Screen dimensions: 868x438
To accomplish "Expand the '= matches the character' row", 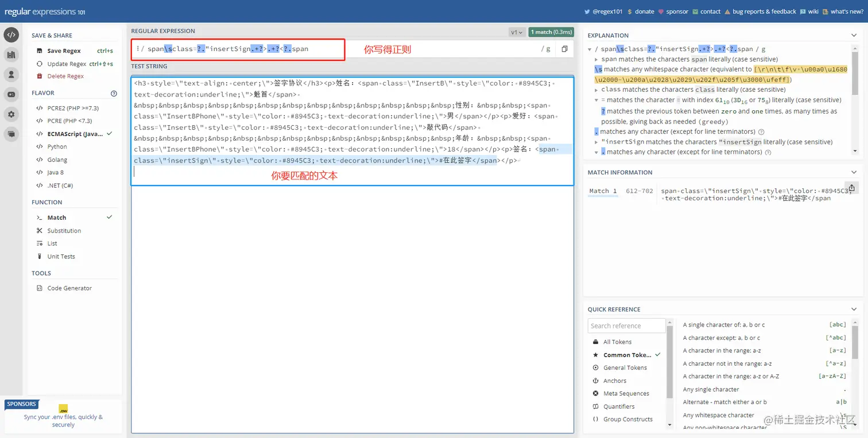I will [x=596, y=100].
